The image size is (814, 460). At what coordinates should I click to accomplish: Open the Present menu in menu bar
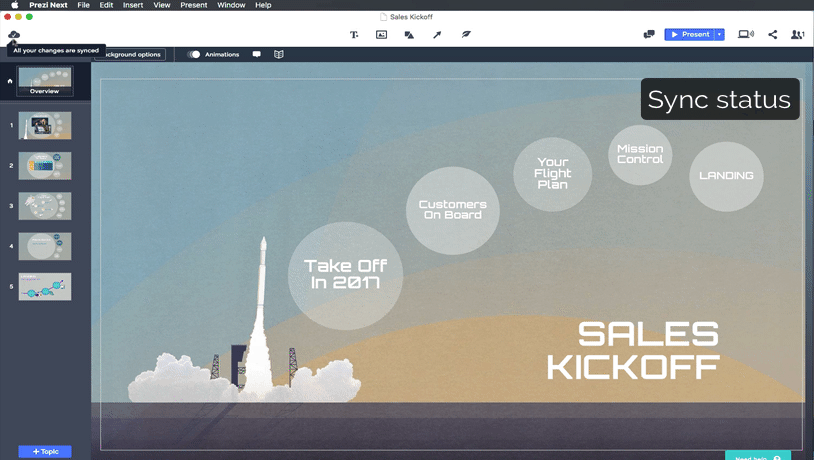tap(193, 5)
